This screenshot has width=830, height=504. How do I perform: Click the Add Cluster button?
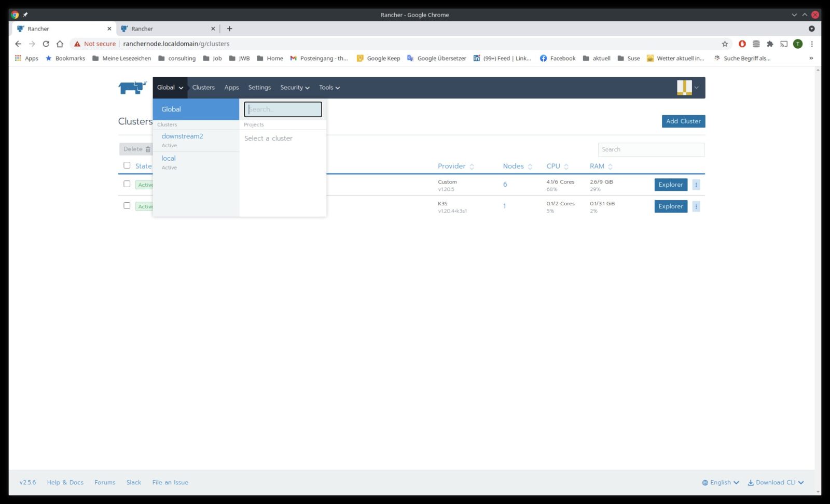coord(683,121)
